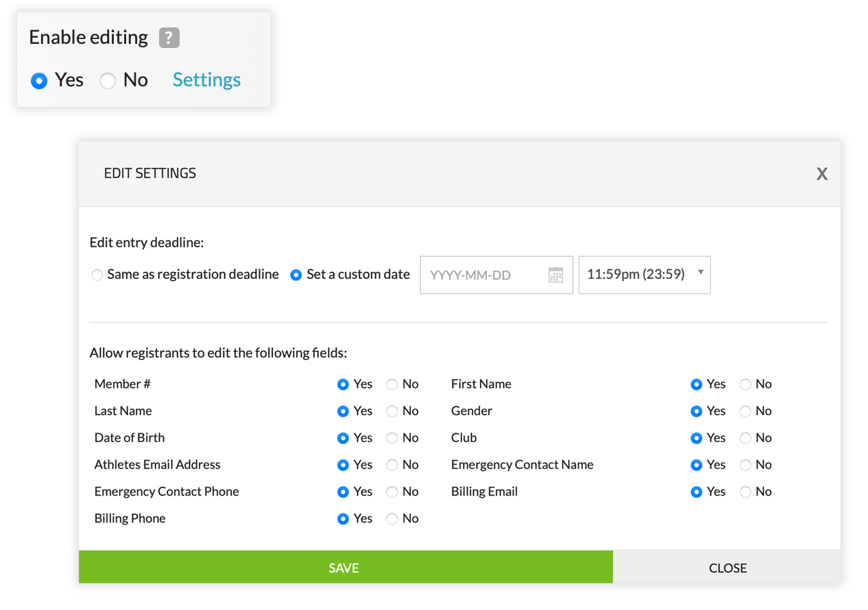Disallow editing of Club field
Viewport: 868px width, 610px height.
(745, 438)
